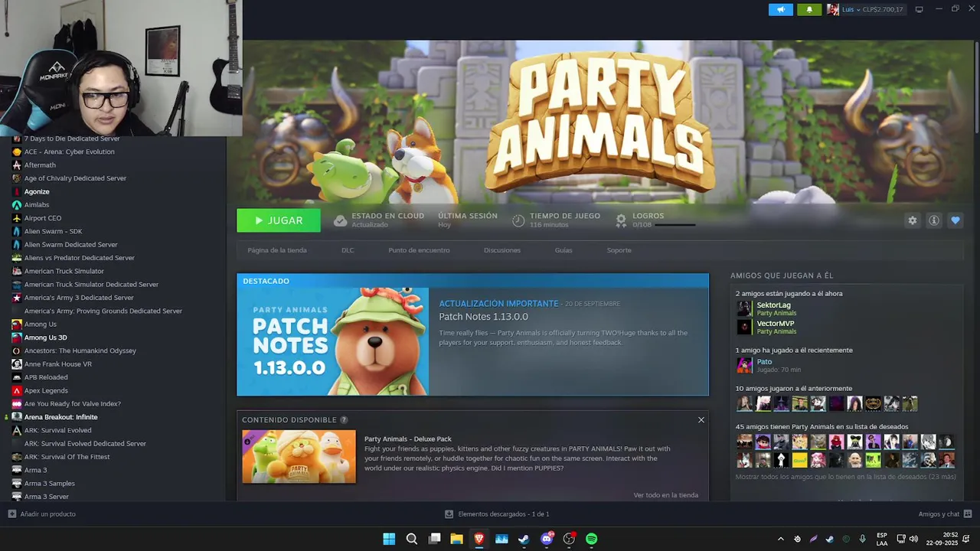The height and width of the screenshot is (551, 980).
Task: Show all friends with game wishlisted
Action: click(845, 477)
